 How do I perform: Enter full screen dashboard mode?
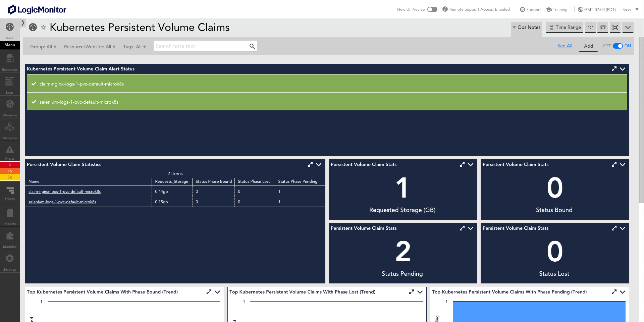[x=615, y=28]
